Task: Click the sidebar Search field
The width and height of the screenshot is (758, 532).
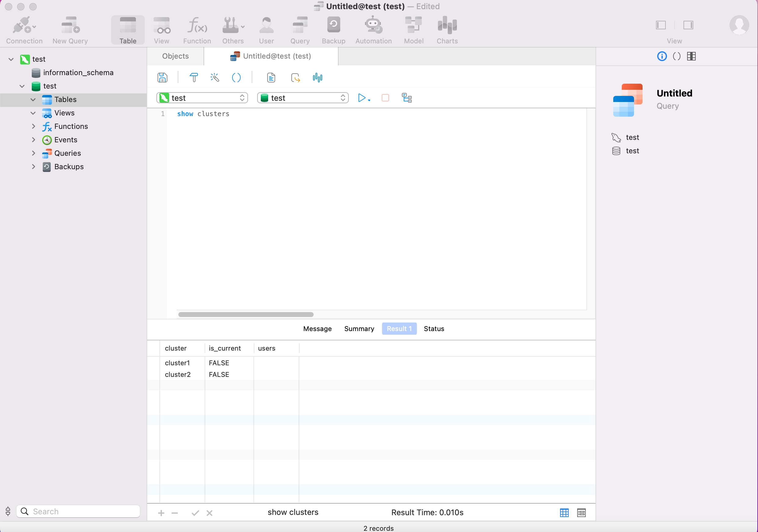Action: [x=78, y=511]
